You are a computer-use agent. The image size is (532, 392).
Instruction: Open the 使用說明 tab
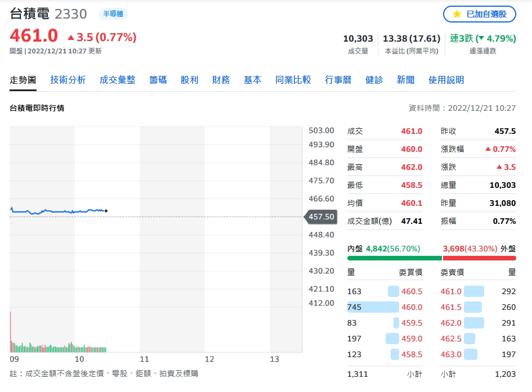(446, 80)
